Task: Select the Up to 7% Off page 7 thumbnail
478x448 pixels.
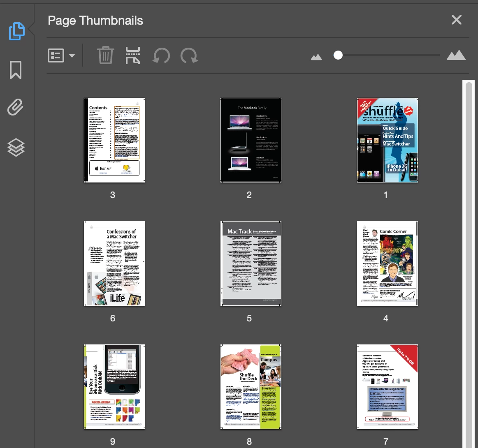Action: pyautogui.click(x=388, y=387)
